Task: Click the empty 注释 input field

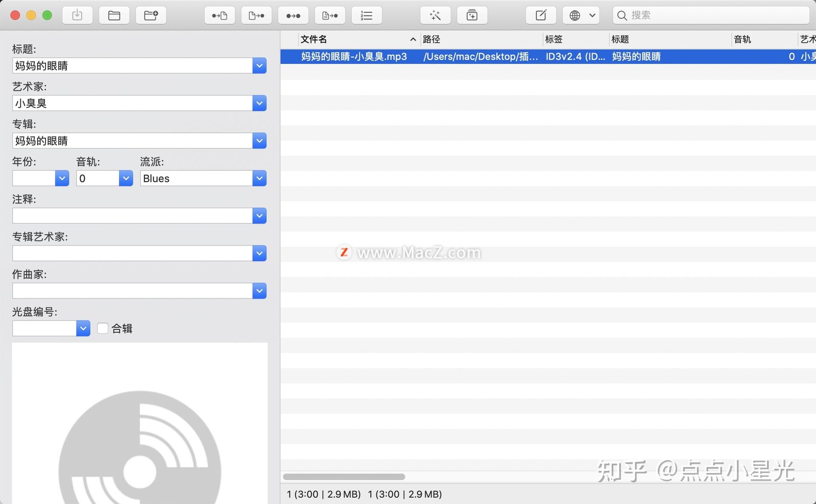Action: click(x=133, y=216)
